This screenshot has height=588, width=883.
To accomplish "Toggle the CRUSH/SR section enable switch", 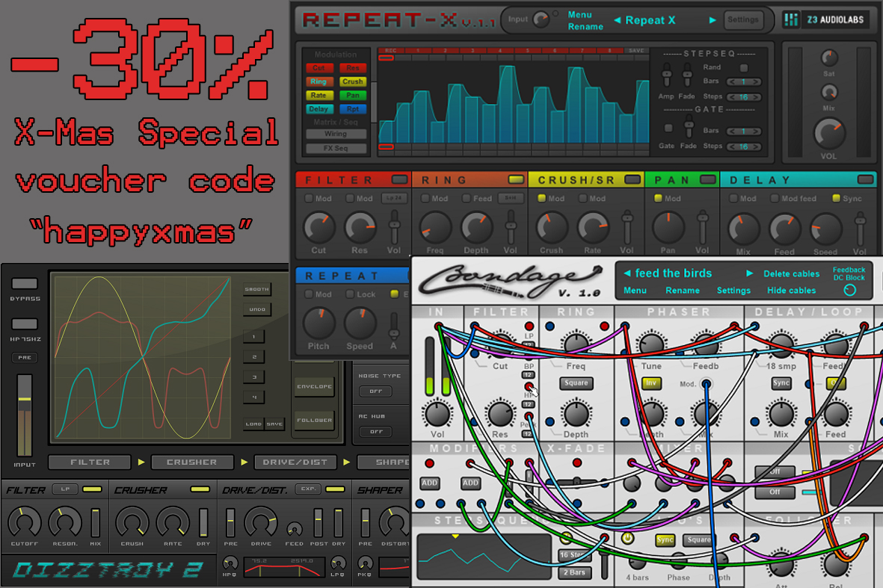I will [x=633, y=179].
